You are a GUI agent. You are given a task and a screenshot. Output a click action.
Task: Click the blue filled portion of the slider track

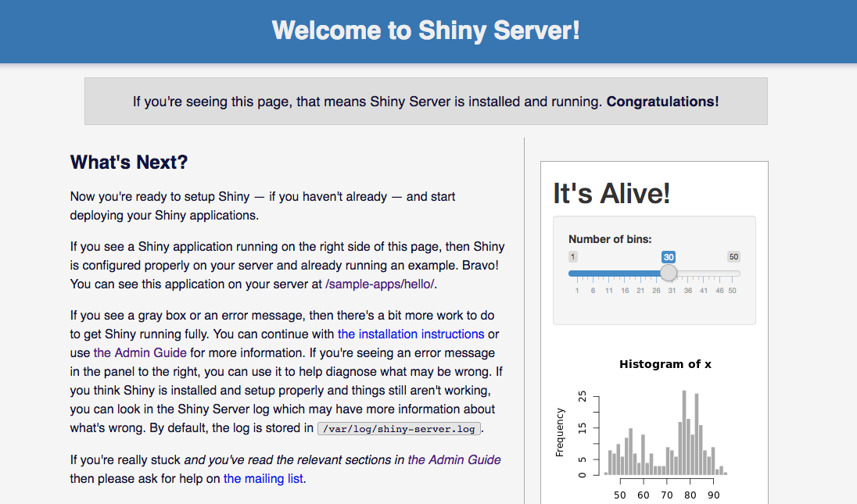618,273
